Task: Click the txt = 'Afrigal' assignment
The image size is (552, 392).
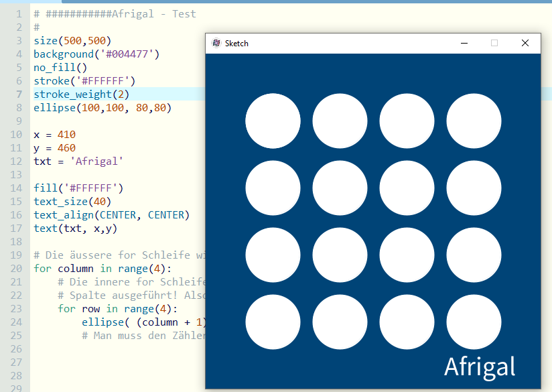Action: [78, 161]
